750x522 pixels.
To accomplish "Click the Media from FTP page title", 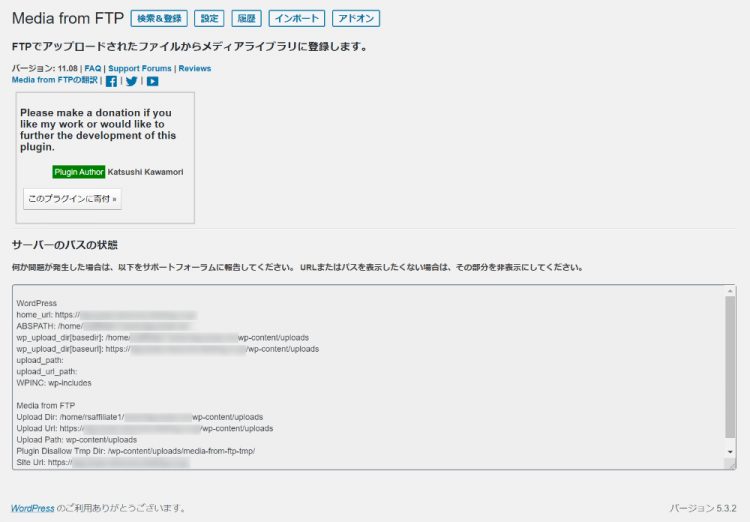I will coord(67,18).
